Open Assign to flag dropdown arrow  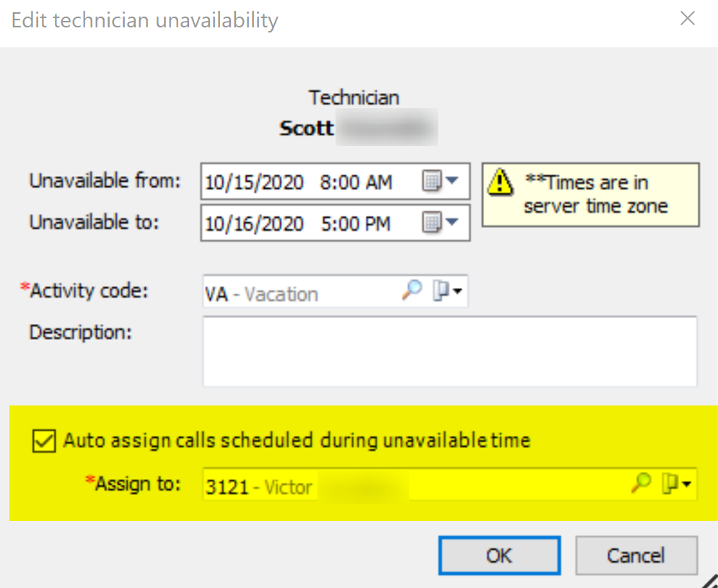(x=686, y=484)
